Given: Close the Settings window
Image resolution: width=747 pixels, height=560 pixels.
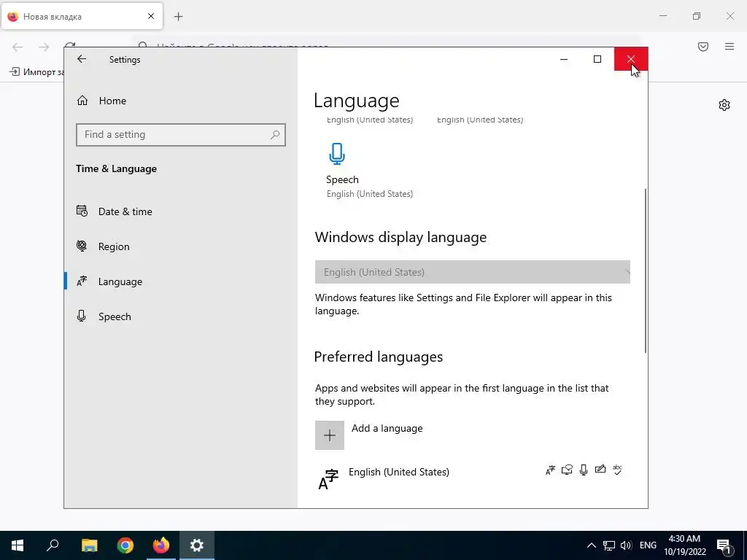Looking at the screenshot, I should coord(631,59).
